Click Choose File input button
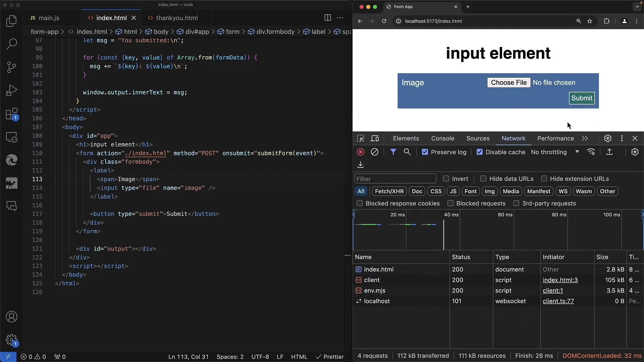 click(x=508, y=82)
